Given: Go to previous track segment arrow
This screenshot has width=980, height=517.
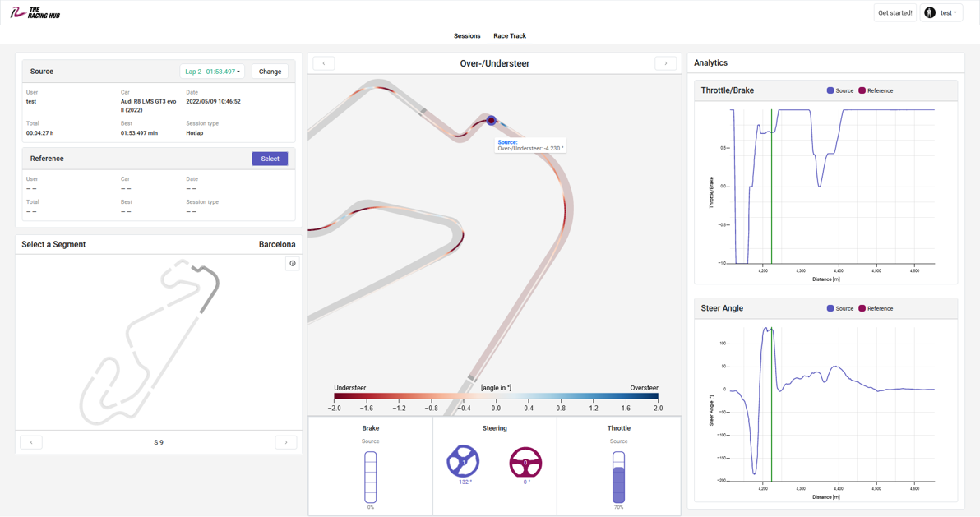Looking at the screenshot, I should pyautogui.click(x=31, y=442).
